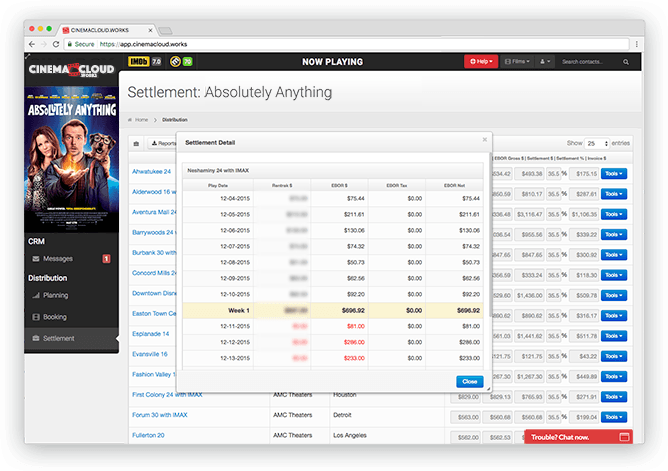668x471 pixels.
Task: Click the X icon on Settlement Detail dialog
Action: pos(485,139)
